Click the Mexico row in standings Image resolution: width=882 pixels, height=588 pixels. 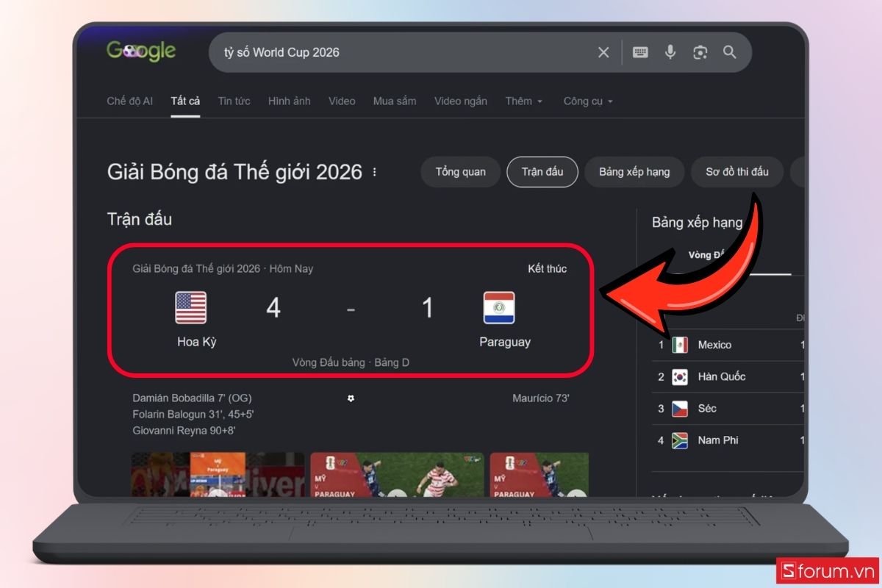pos(728,345)
